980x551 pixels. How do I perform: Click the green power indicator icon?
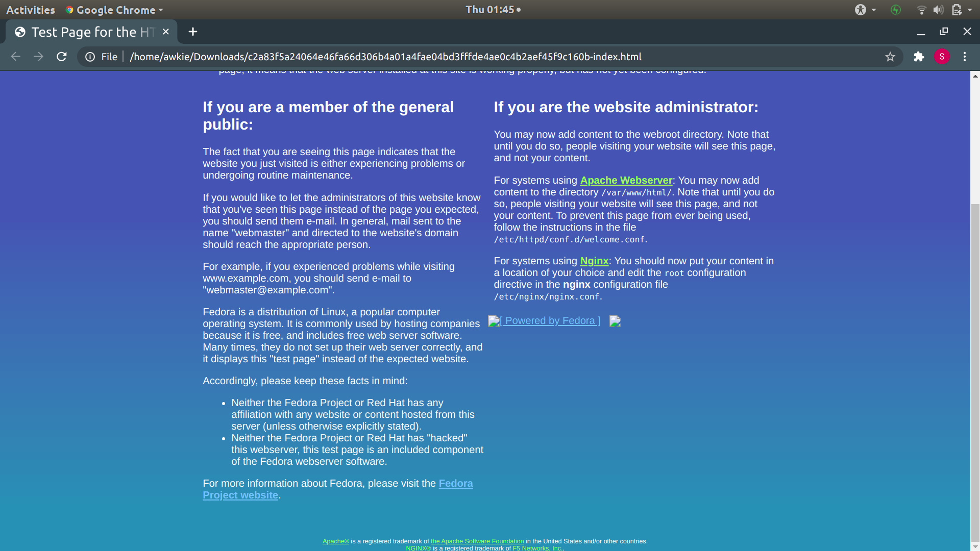pyautogui.click(x=896, y=10)
